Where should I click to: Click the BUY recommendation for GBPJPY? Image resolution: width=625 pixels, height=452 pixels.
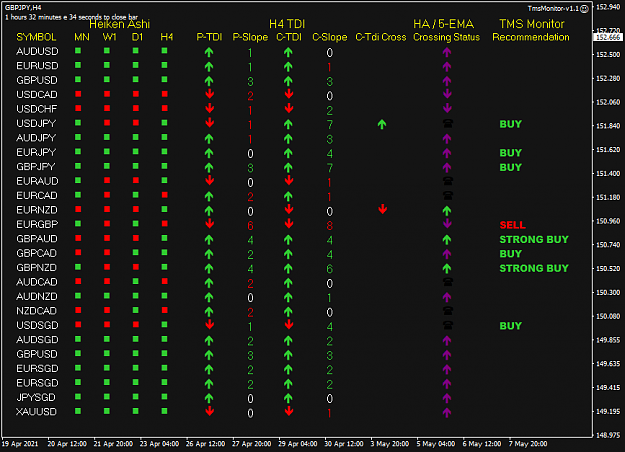tap(511, 167)
